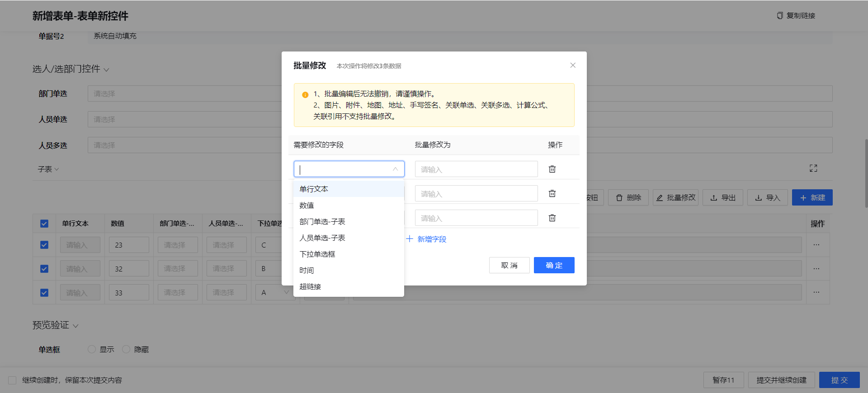Image resolution: width=868 pixels, height=393 pixels.
Task: Click the page vertical scrollbar
Action: coord(866,173)
